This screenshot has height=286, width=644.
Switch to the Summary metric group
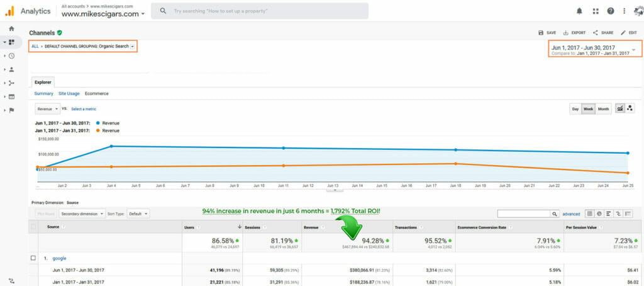[44, 94]
